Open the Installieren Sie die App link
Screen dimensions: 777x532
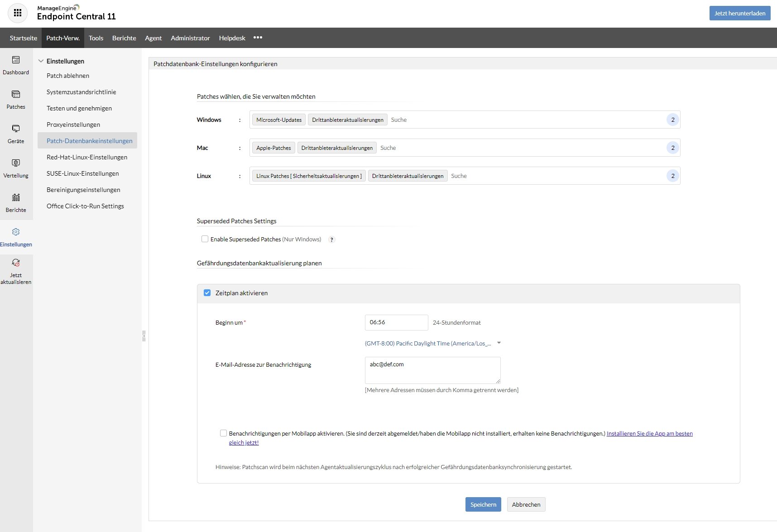pos(650,433)
